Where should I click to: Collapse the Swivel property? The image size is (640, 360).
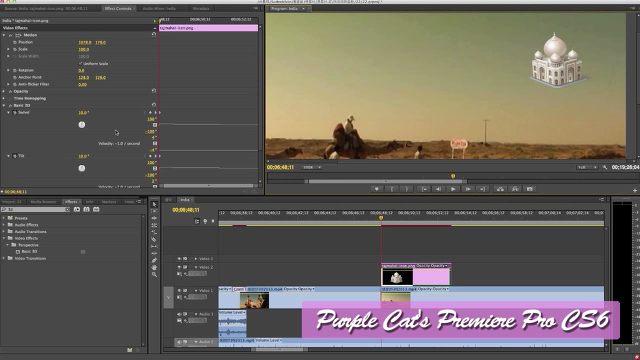(x=8, y=112)
